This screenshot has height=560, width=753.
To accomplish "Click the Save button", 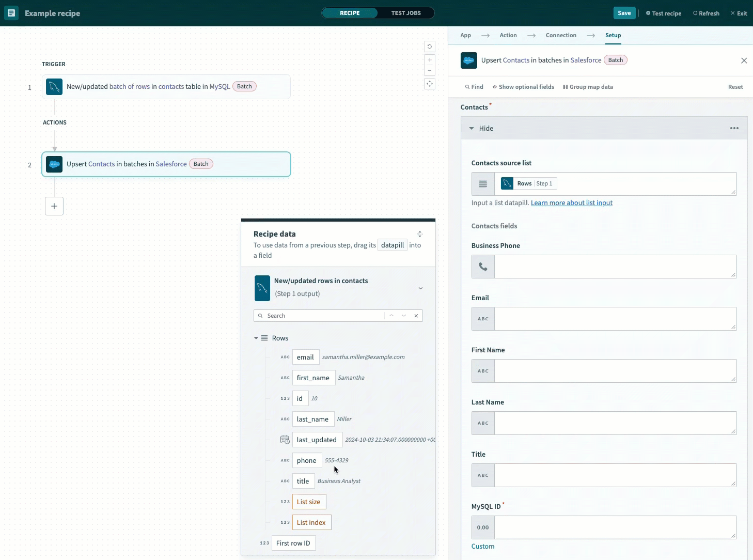I will (x=624, y=13).
